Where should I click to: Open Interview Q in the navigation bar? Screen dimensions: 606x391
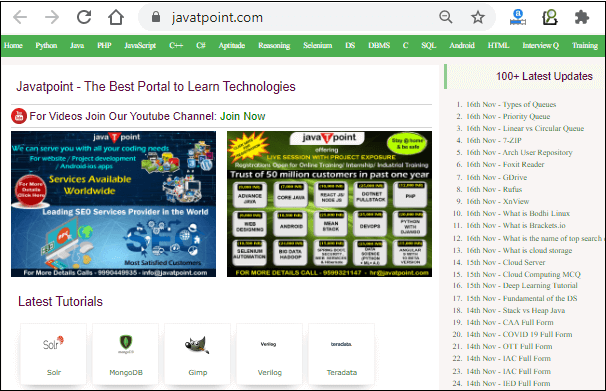point(541,46)
